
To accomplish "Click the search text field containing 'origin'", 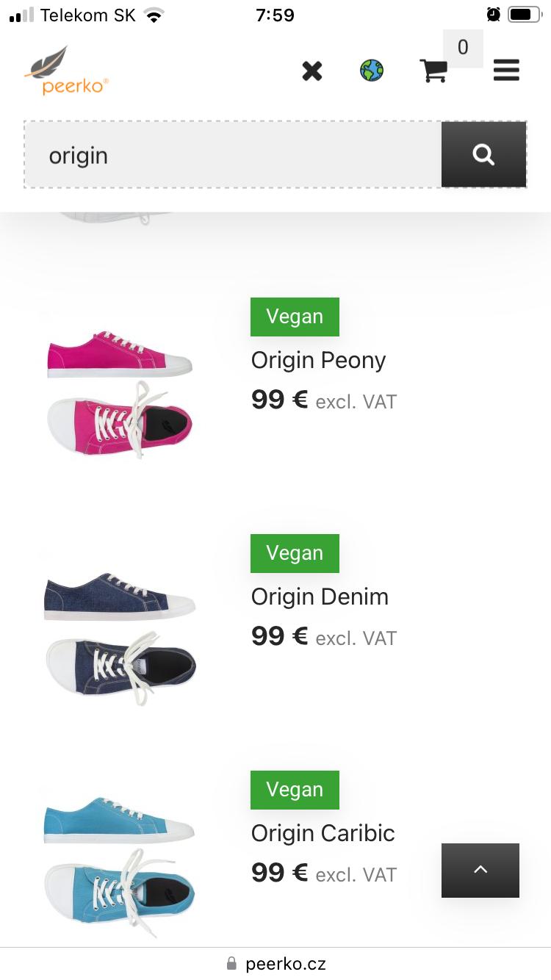I will (233, 155).
